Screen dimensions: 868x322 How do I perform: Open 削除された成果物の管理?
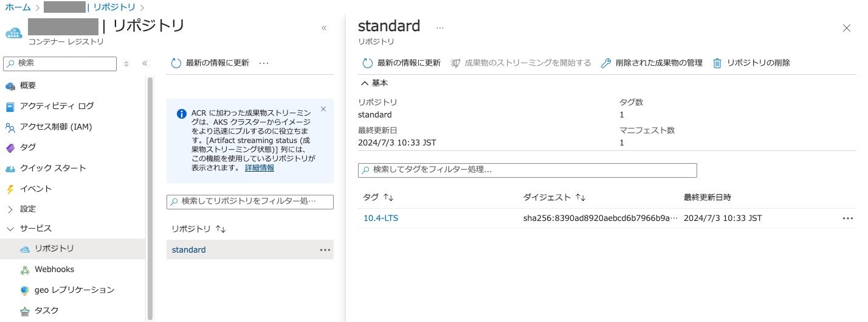pos(652,63)
